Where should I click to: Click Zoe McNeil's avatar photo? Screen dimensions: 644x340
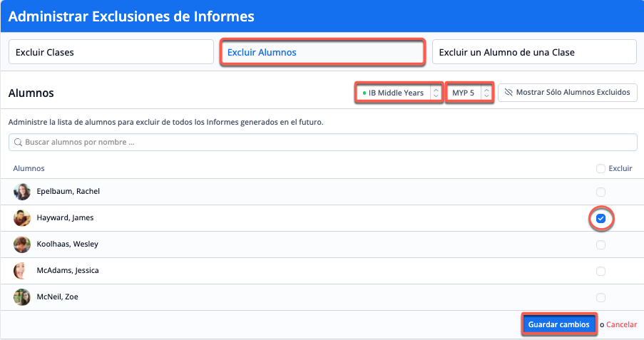pyautogui.click(x=22, y=297)
